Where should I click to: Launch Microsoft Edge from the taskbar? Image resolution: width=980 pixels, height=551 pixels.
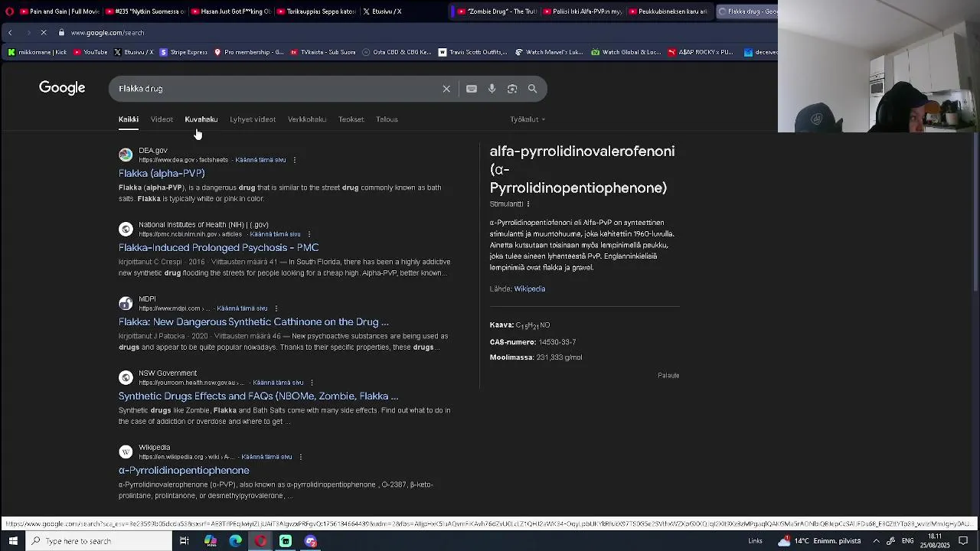click(x=235, y=541)
